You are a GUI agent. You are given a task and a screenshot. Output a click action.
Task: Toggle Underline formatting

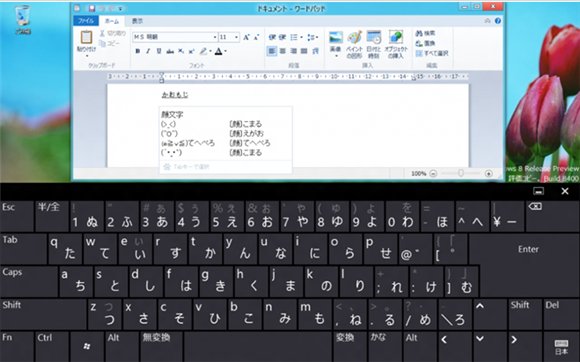point(159,51)
